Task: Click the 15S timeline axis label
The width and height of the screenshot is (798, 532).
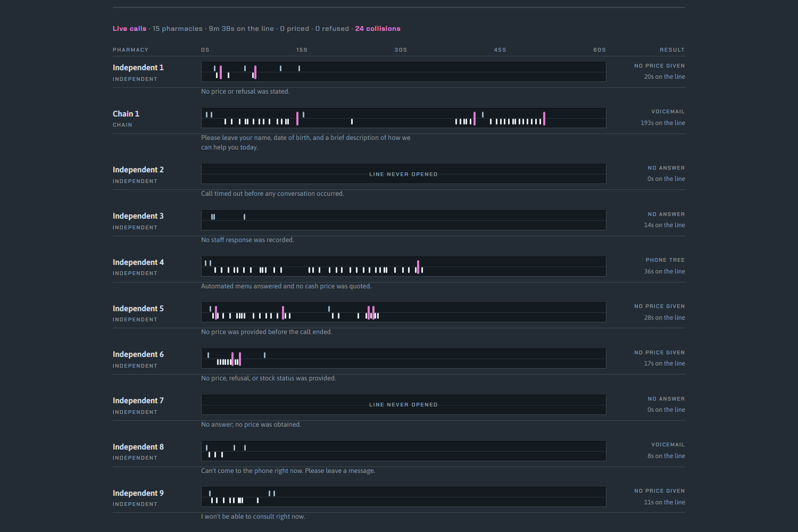Action: pyautogui.click(x=302, y=50)
